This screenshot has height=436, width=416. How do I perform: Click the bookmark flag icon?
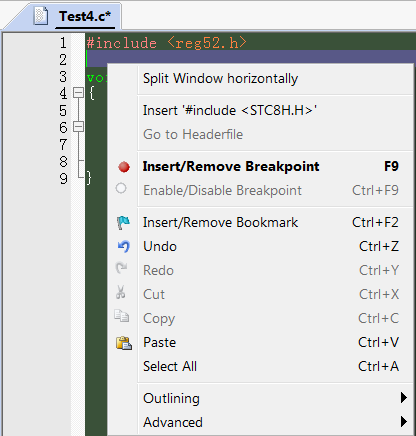coord(123,223)
